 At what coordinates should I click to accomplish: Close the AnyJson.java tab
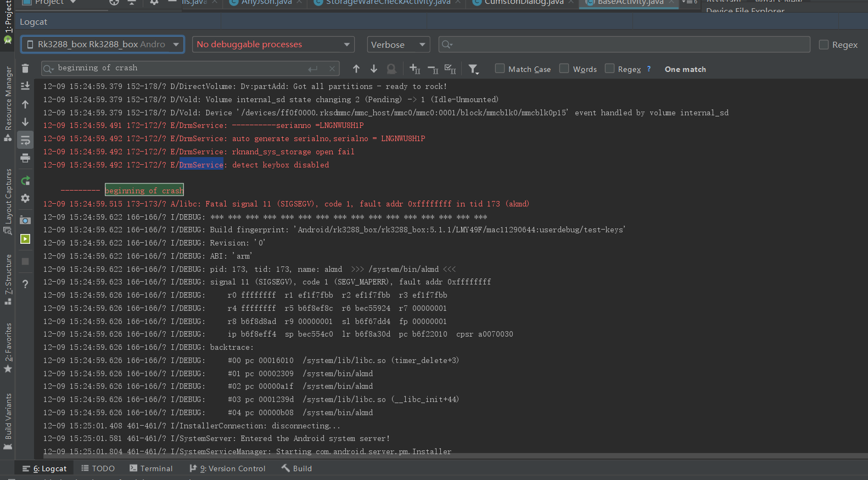click(299, 2)
